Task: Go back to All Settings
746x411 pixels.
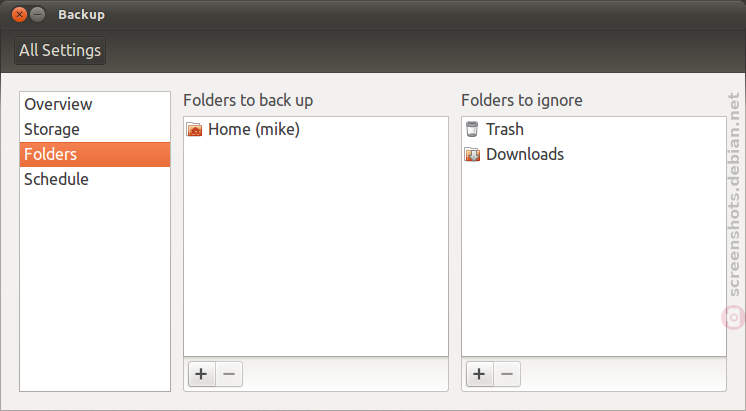Action: pyautogui.click(x=60, y=50)
